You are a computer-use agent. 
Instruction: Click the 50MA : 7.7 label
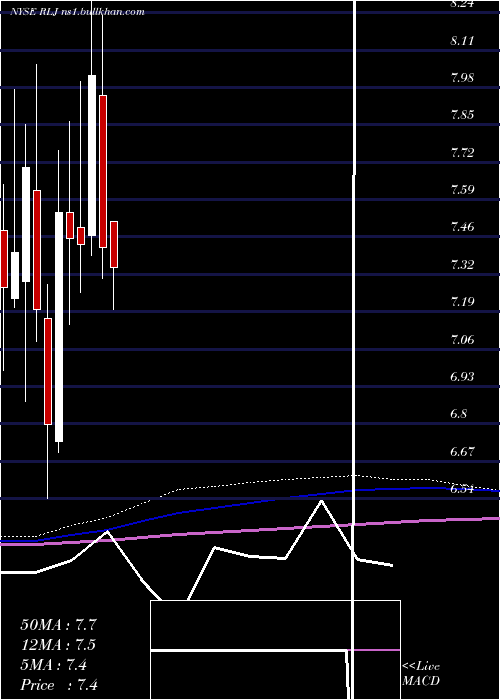click(x=58, y=625)
